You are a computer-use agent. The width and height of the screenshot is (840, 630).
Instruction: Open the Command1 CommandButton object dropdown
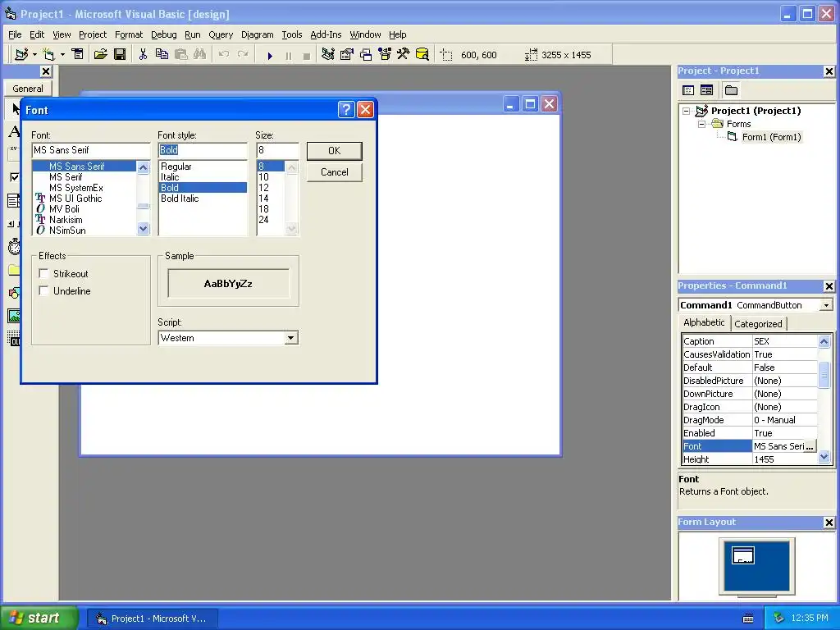(x=826, y=305)
